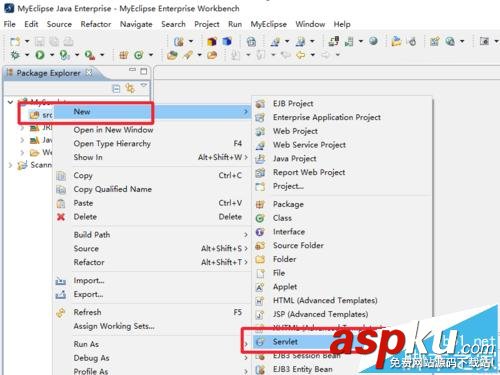Toggle Link with Editor in Package Explorer
This screenshot has width=500, height=375.
(x=130, y=88)
